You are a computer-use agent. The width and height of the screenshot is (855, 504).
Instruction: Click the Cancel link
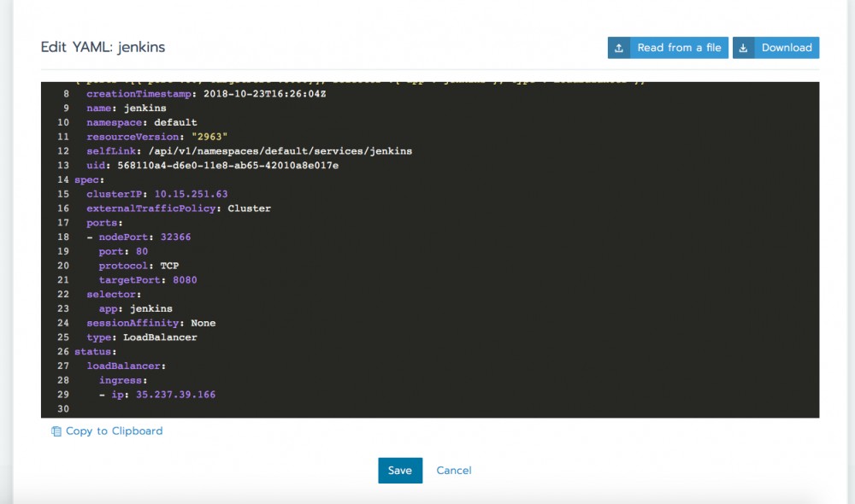(454, 470)
